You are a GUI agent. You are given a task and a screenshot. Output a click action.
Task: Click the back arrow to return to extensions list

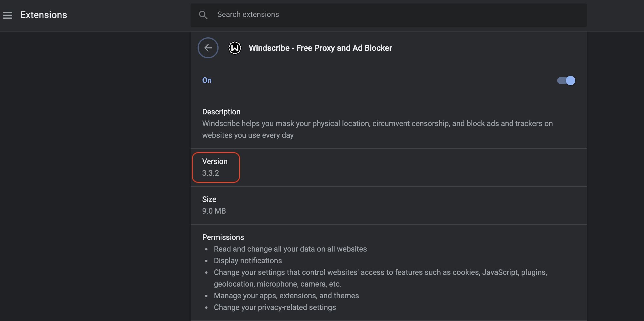208,48
